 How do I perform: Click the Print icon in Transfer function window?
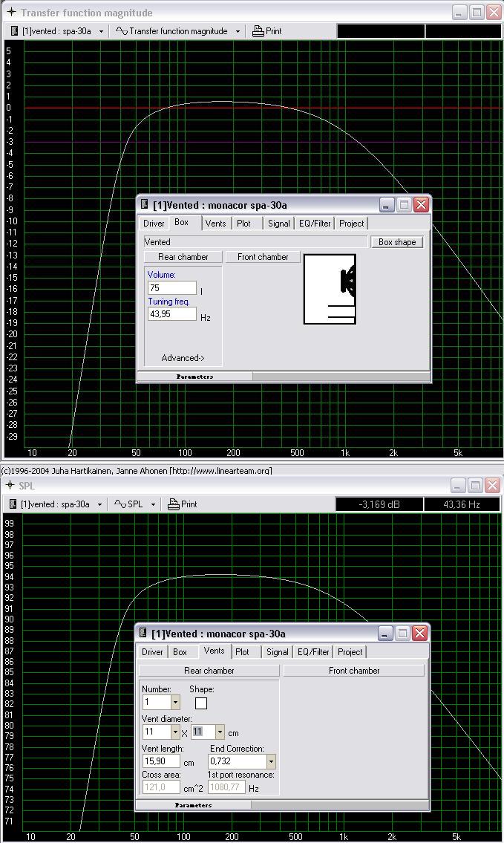[258, 31]
